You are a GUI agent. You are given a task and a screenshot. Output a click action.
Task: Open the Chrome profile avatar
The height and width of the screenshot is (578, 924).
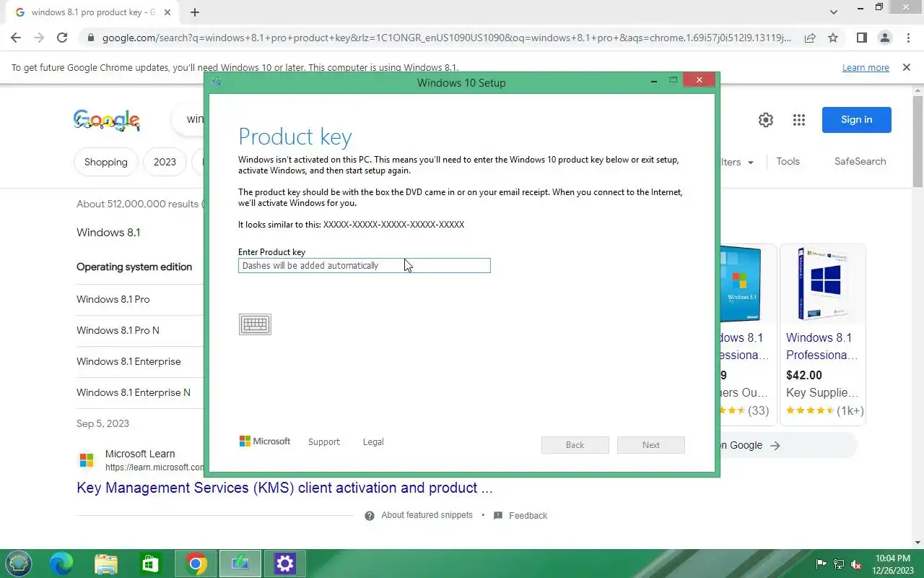point(885,38)
